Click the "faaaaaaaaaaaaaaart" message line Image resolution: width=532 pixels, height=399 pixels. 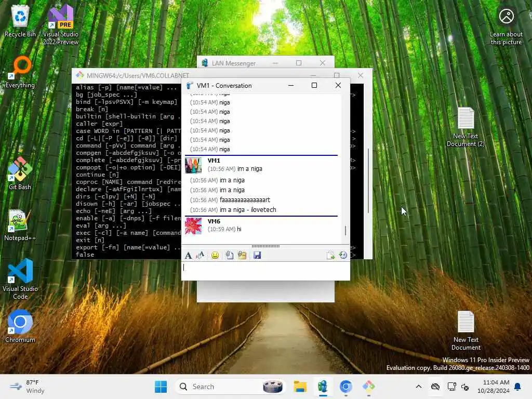coord(245,200)
